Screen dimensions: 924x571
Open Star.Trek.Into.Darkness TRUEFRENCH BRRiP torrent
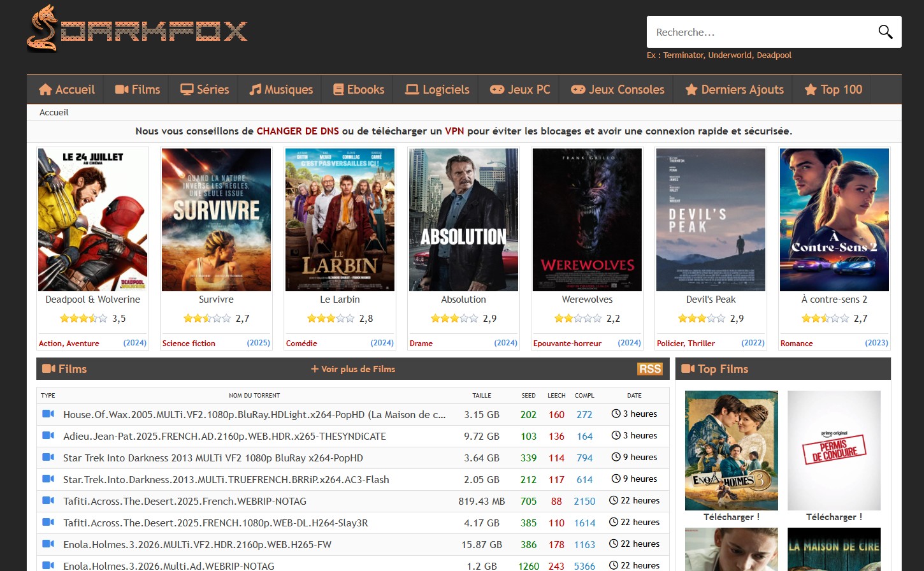point(226,479)
